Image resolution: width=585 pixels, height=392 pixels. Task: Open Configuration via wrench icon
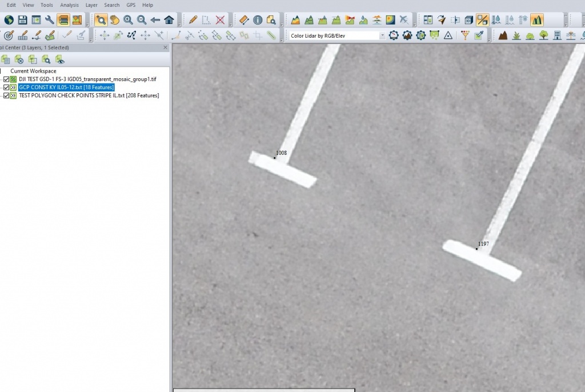(x=50, y=20)
